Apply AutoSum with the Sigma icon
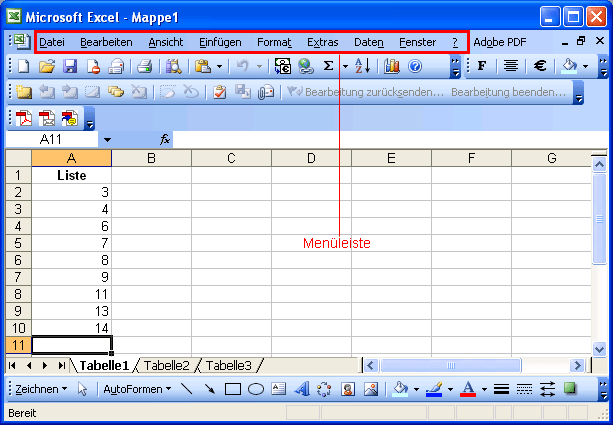Viewport: 613px width, 425px height. click(329, 66)
